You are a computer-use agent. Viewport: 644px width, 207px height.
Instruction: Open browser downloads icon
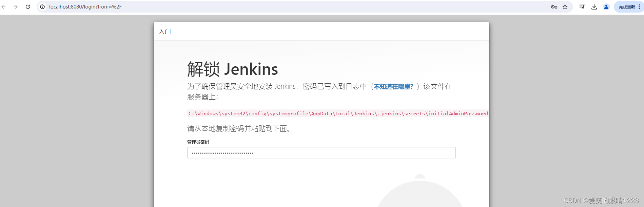point(594,7)
